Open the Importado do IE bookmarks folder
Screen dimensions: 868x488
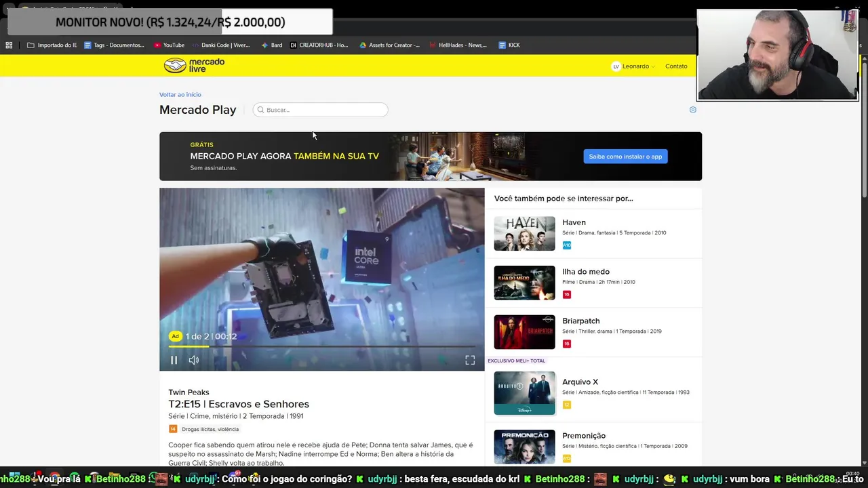click(x=52, y=45)
